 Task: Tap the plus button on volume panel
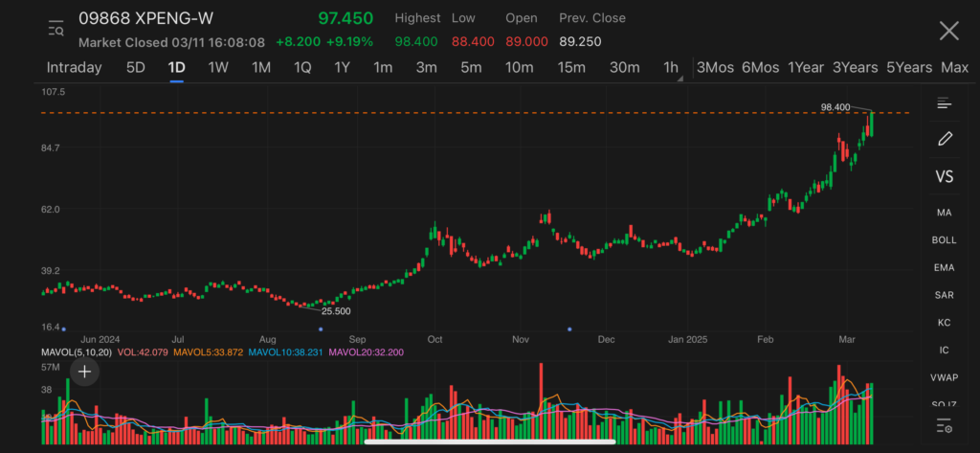[84, 372]
